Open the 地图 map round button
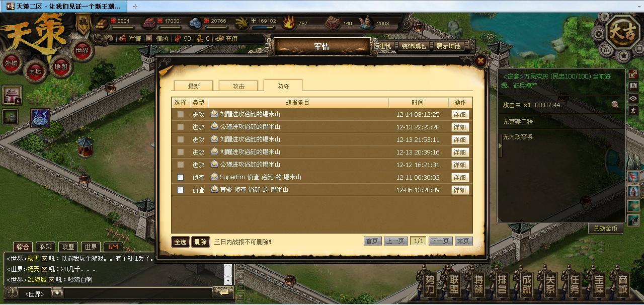Image resolution: width=644 pixels, height=305 pixels. pos(61,66)
